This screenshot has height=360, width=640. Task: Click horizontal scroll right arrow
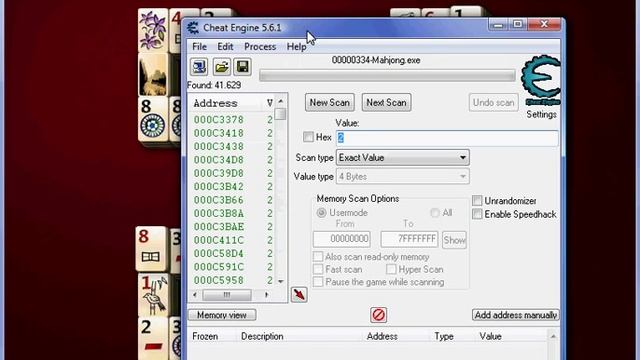coord(267,295)
